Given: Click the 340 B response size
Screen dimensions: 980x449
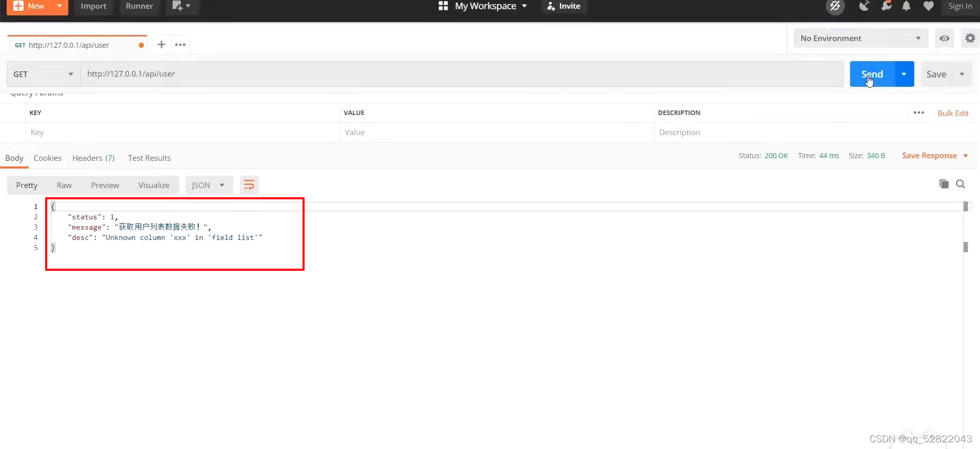Looking at the screenshot, I should point(876,156).
